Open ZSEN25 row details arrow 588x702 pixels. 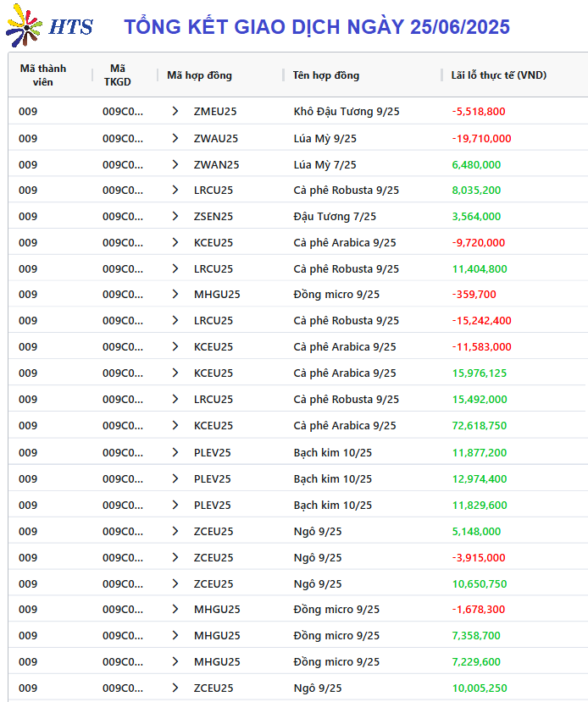(x=175, y=216)
